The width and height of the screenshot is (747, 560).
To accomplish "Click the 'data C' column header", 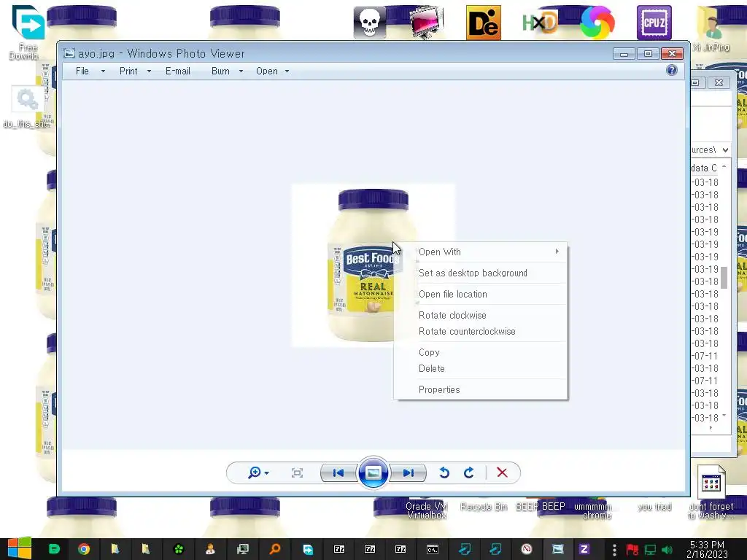I will [x=705, y=168].
